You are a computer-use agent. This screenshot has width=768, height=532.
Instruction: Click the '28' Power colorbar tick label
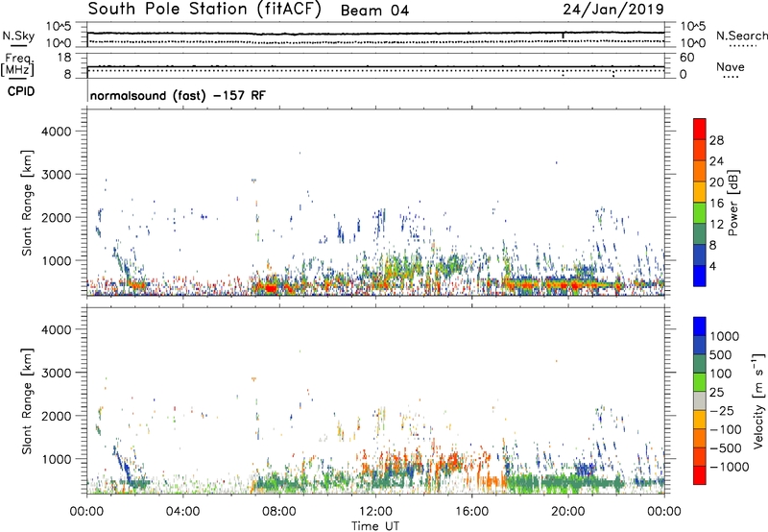716,140
